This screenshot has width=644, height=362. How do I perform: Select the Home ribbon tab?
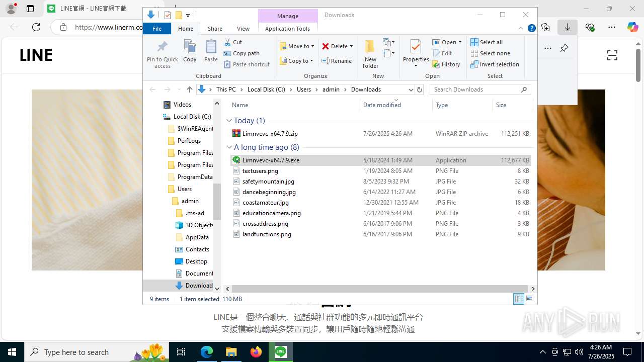click(185, 29)
